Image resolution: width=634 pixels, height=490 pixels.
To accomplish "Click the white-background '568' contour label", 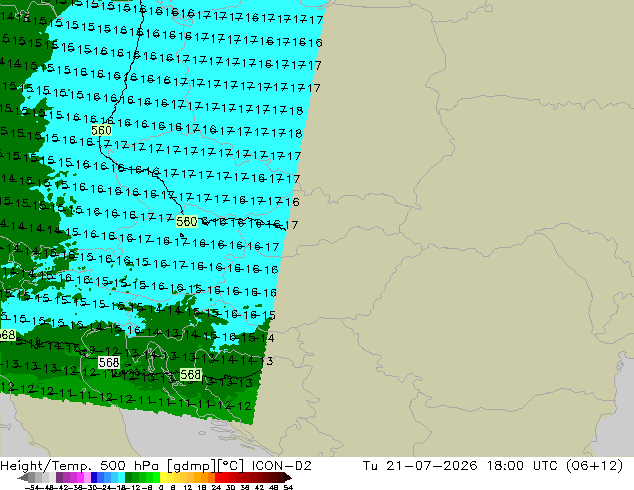I will coord(109,363).
